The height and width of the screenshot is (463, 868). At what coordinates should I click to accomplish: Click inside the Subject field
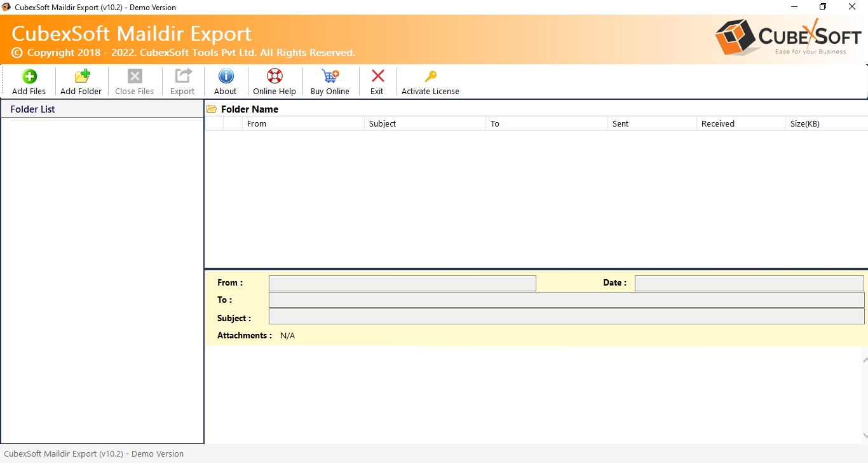pyautogui.click(x=566, y=316)
